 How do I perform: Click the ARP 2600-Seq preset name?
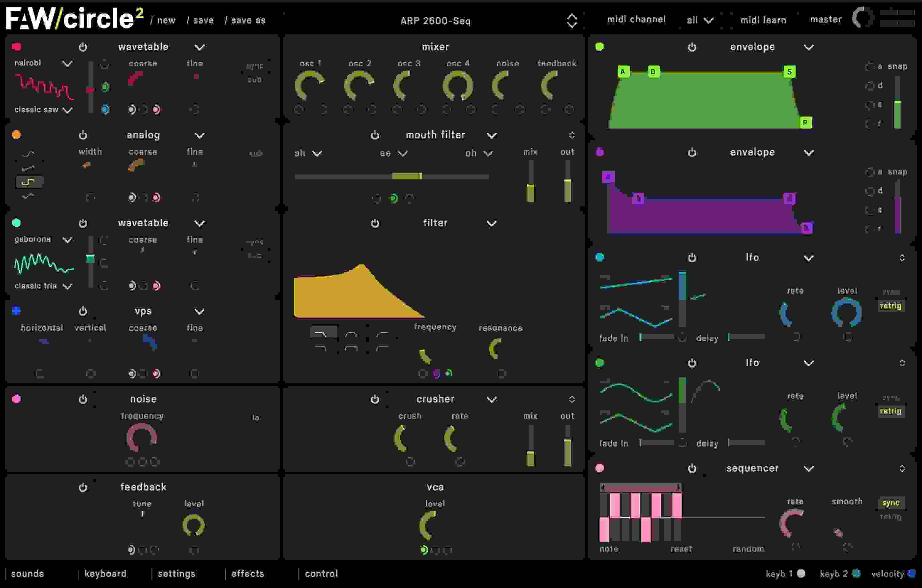436,21
